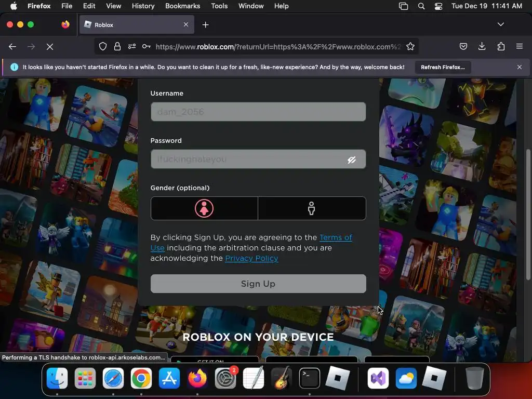Open the Bookmarks menu
This screenshot has width=532, height=399.
182,6
